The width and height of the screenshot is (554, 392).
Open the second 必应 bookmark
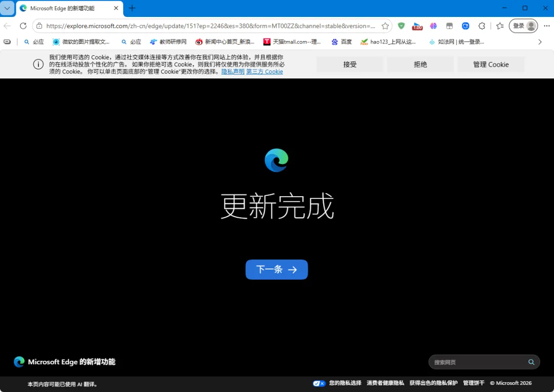tap(131, 42)
